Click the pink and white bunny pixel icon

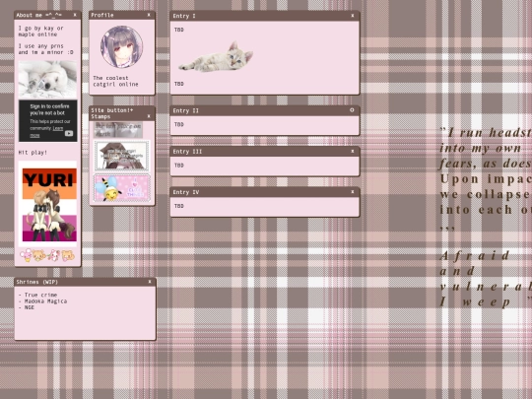coord(53,255)
